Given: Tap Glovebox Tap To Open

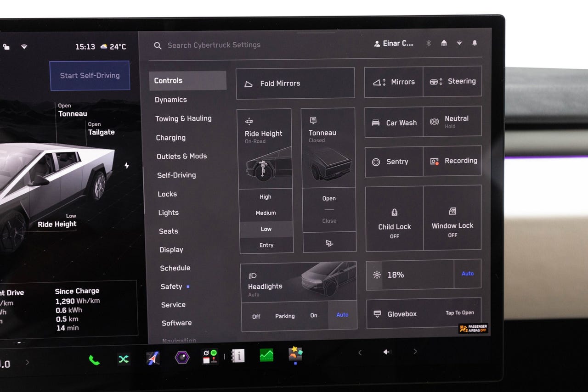Looking at the screenshot, I should pos(424,314).
